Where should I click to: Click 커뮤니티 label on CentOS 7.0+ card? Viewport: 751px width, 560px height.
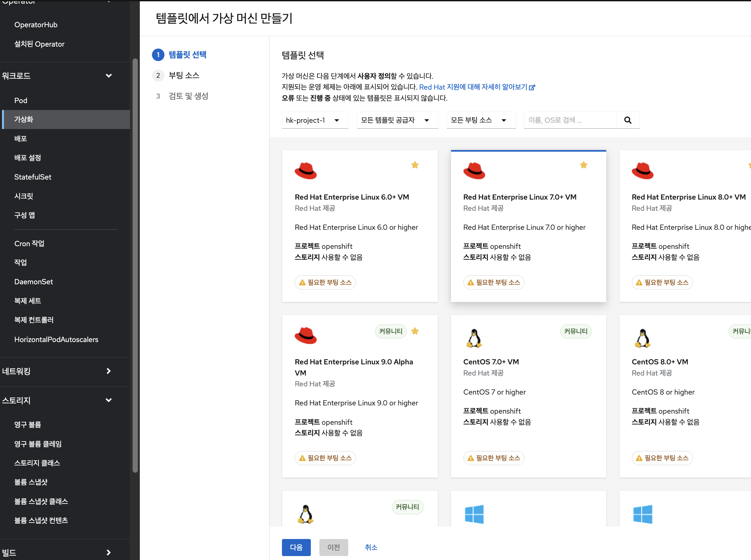point(576,331)
